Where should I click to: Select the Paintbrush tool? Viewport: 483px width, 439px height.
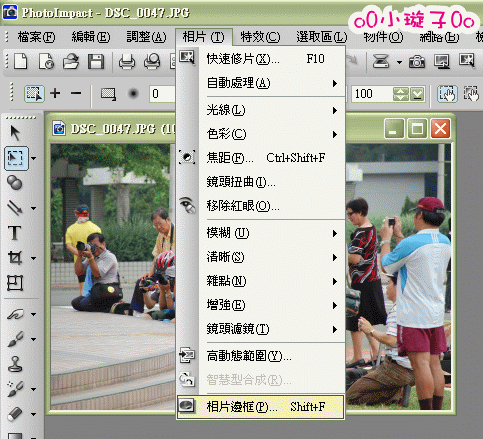[15, 339]
